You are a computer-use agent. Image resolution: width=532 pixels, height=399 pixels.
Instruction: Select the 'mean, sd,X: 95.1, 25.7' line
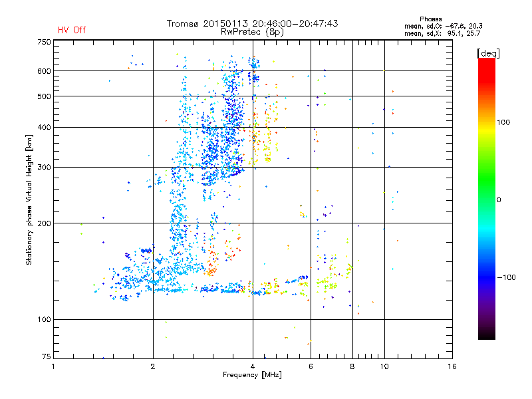442,33
